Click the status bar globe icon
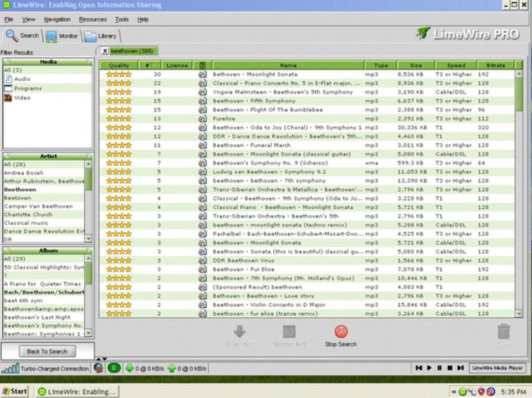532x398 pixels. [99, 368]
